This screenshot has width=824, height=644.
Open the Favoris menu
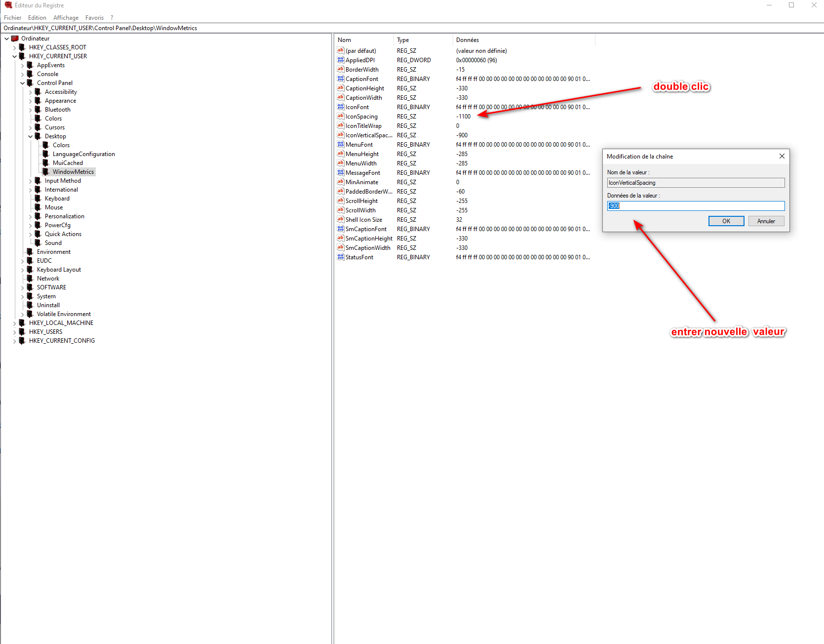(x=94, y=18)
